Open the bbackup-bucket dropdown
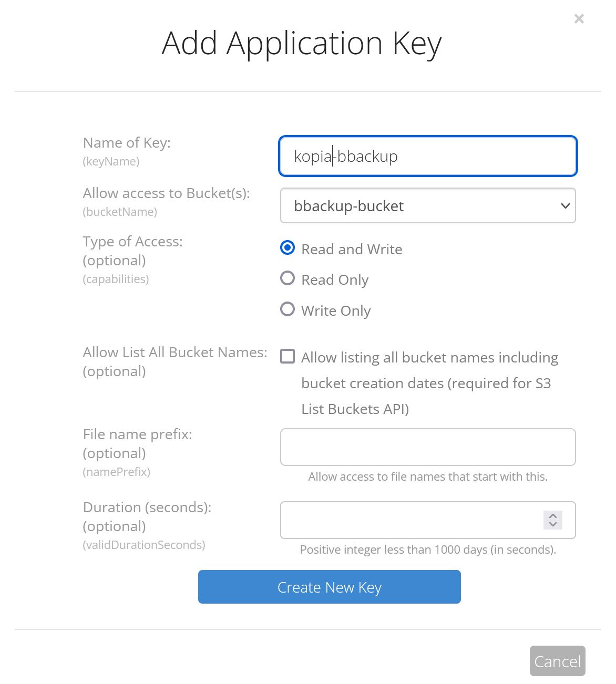616x684 pixels. click(x=428, y=205)
